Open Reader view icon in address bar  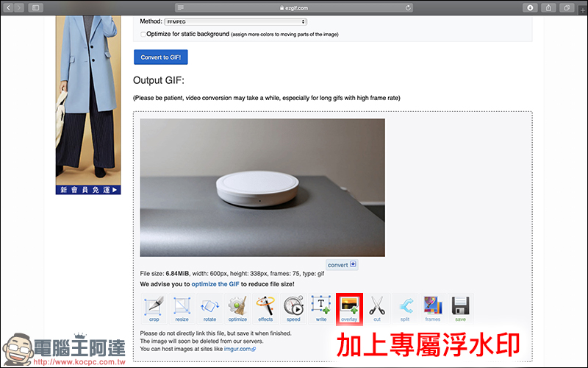[180, 7]
